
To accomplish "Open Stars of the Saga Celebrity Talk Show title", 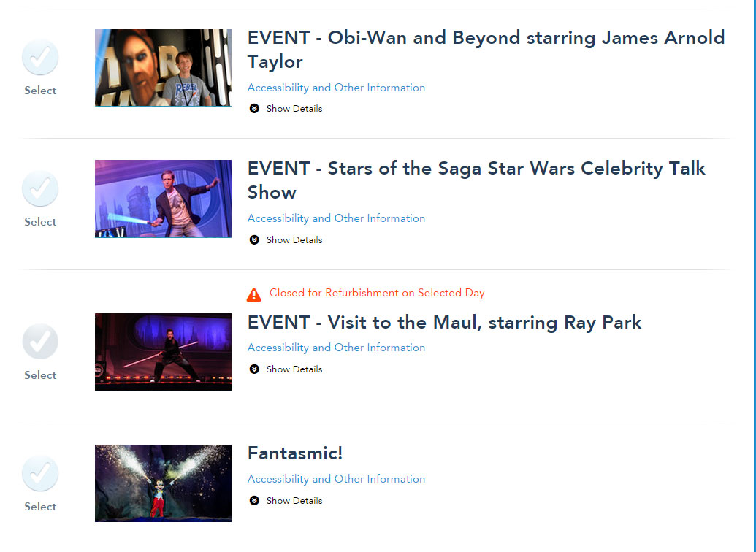I will tap(476, 180).
